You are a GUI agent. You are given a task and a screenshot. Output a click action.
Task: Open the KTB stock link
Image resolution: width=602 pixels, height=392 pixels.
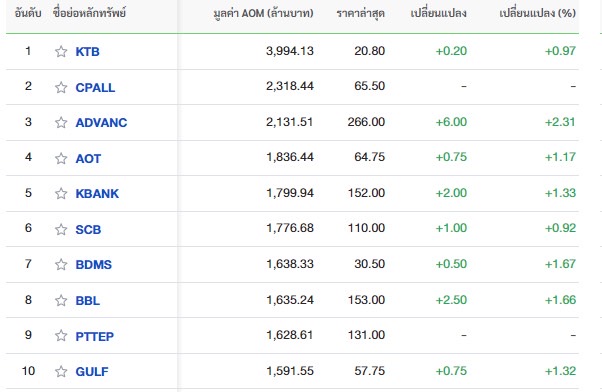[88, 51]
